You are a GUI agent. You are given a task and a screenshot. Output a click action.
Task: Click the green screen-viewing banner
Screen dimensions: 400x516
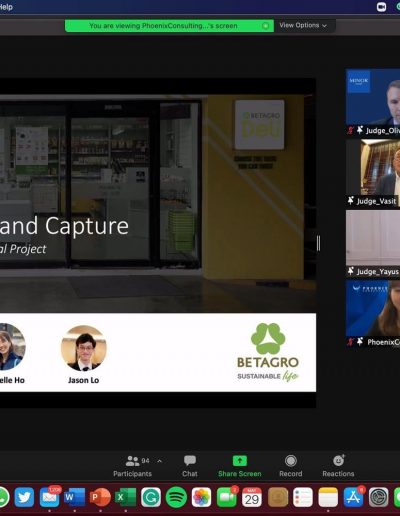coord(169,26)
